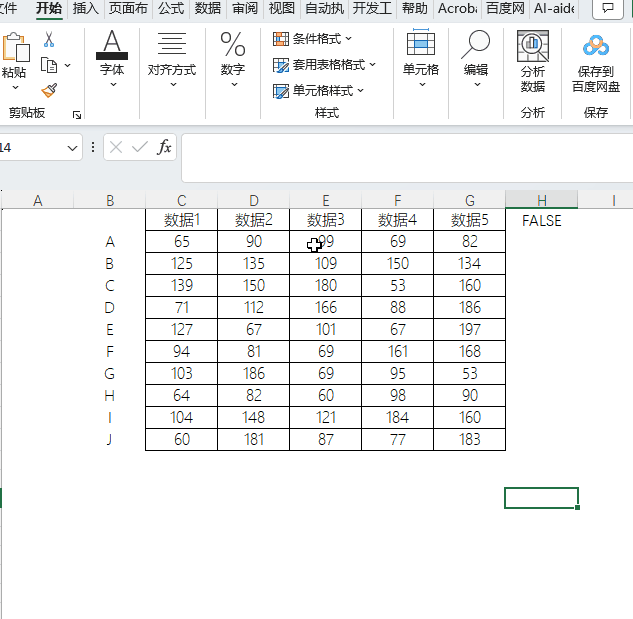Viewport: 633px width, 619px height.
Task: Open Format as Table (套用表格格式) menu
Action: (324, 65)
